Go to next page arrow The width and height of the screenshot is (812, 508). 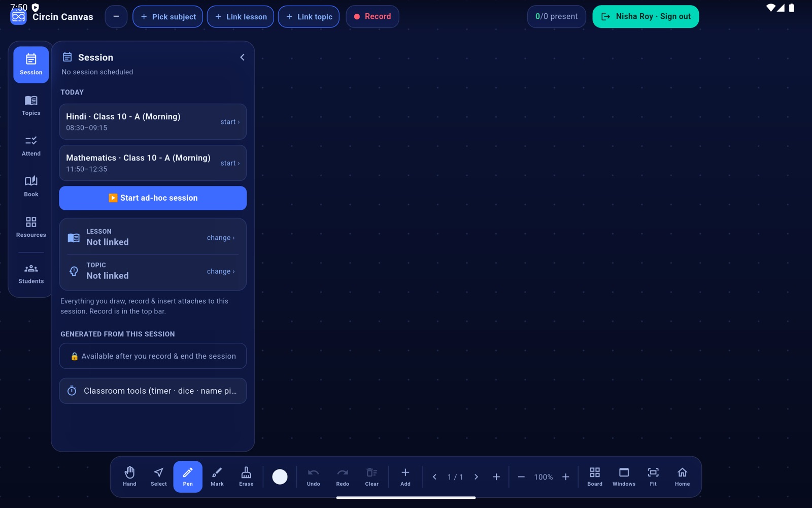point(476,477)
